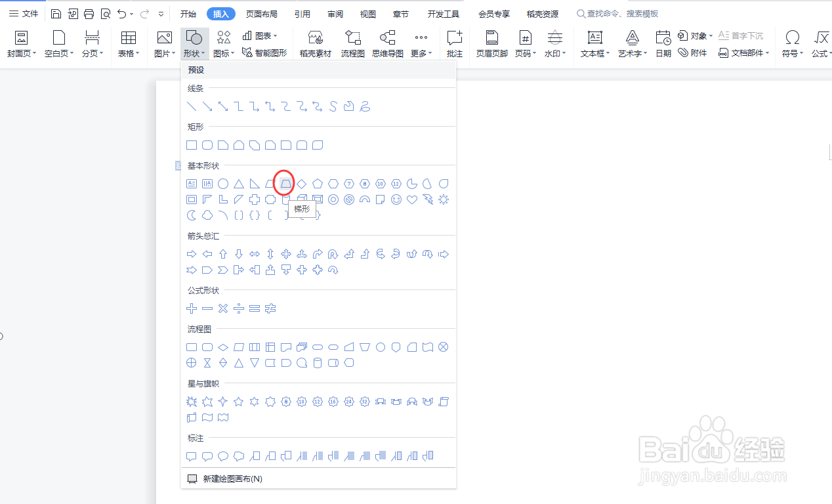Select the right arrow under 箭头总汇
The width and height of the screenshot is (832, 504).
tap(192, 254)
